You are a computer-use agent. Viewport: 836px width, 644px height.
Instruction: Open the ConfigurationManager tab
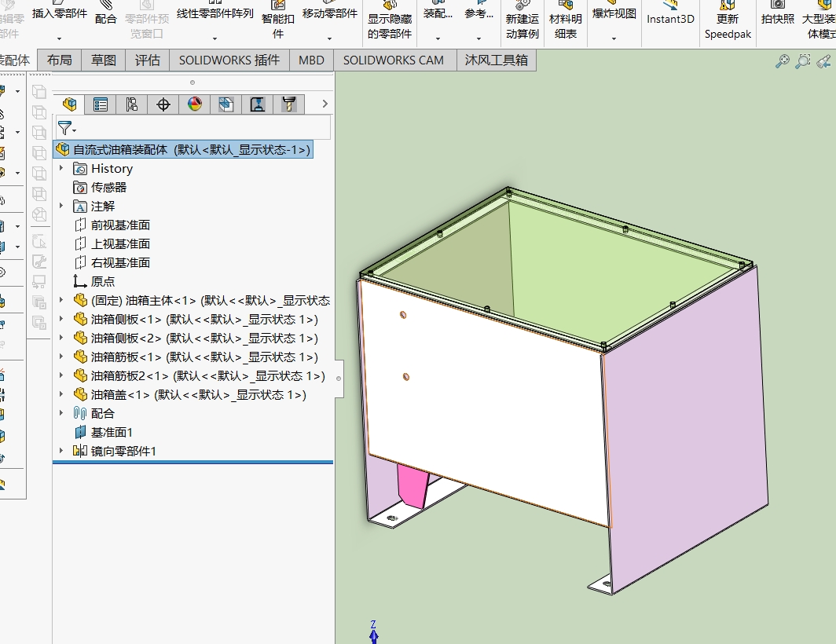pos(131,104)
